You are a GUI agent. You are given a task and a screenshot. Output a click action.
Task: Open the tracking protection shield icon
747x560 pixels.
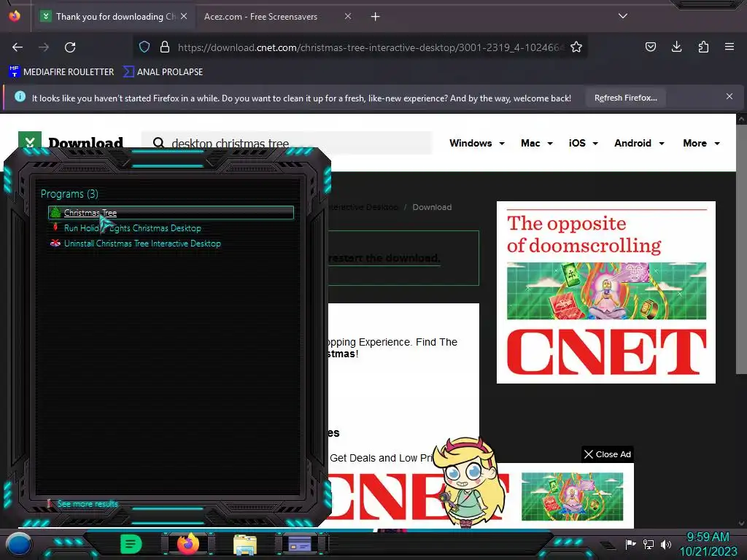click(x=144, y=47)
